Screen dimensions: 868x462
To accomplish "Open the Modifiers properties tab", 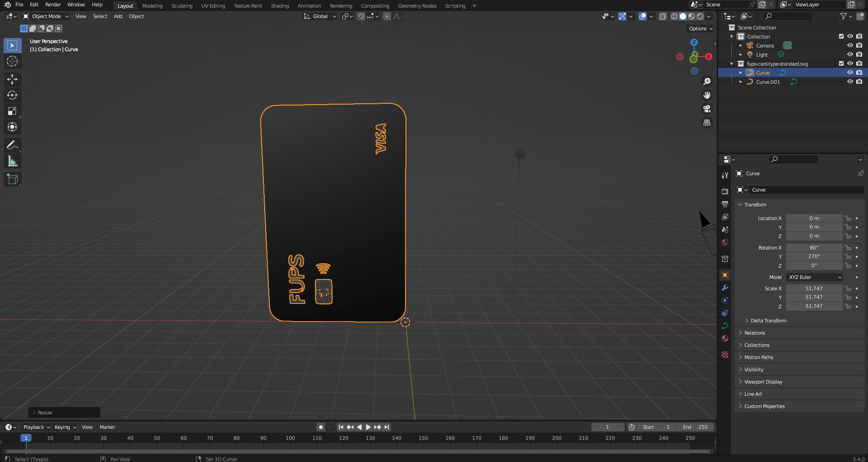I will point(725,288).
